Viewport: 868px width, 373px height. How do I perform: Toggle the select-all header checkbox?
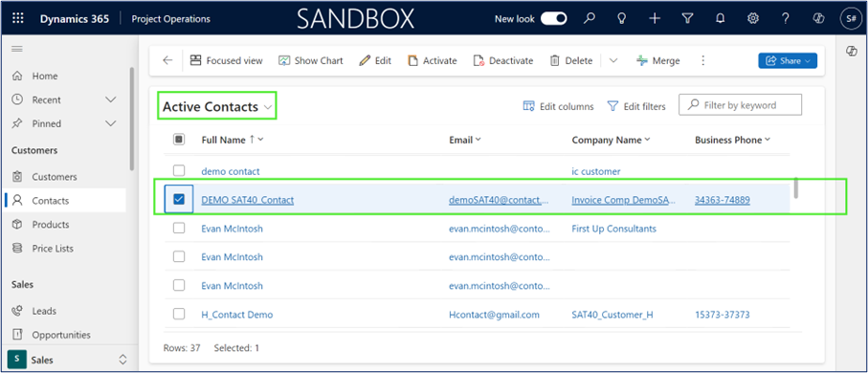point(179,140)
